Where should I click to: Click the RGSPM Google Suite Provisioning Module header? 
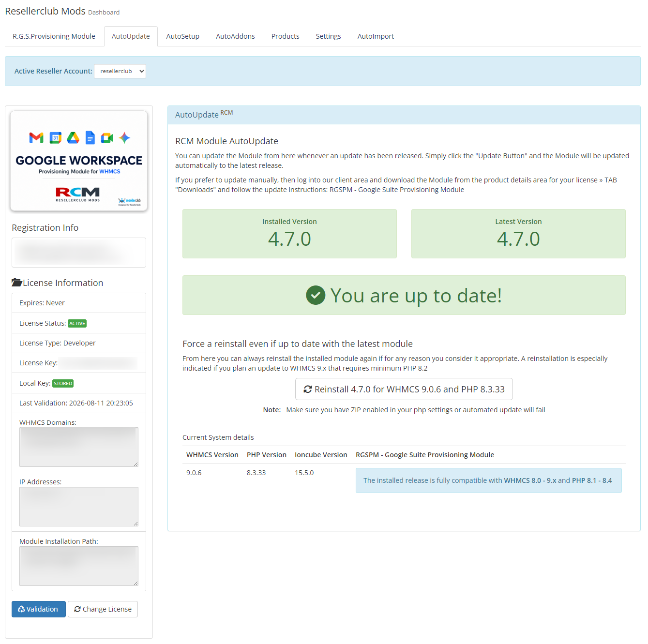click(x=425, y=455)
